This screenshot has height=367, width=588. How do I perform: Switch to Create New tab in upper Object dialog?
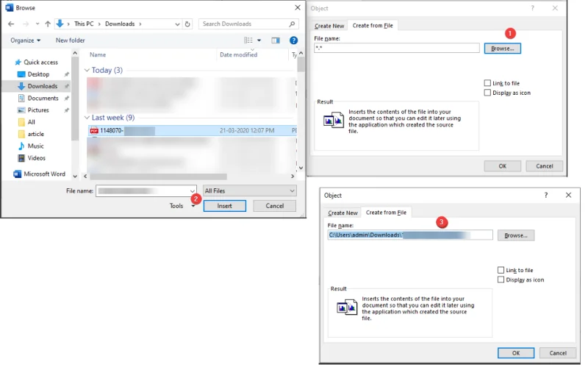click(329, 26)
